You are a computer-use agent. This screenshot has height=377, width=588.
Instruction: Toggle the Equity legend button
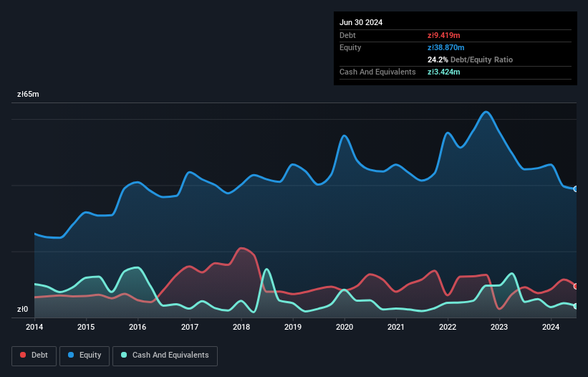pyautogui.click(x=85, y=355)
